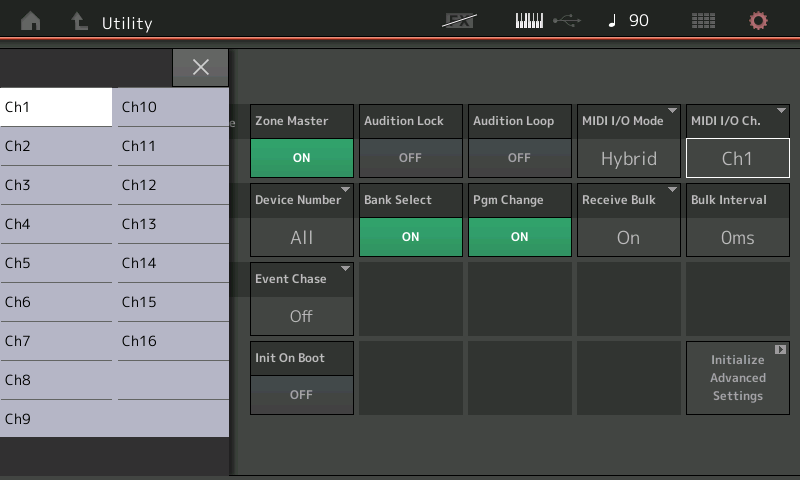Disable Bank Select reception

coord(410,237)
